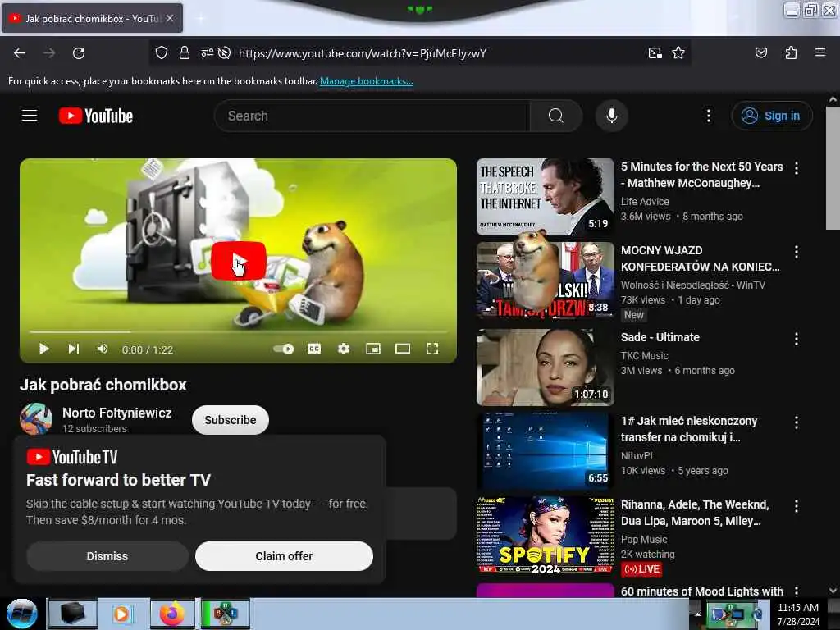Image resolution: width=840 pixels, height=630 pixels.
Task: Go back to previous page in browser
Action: (x=20, y=53)
